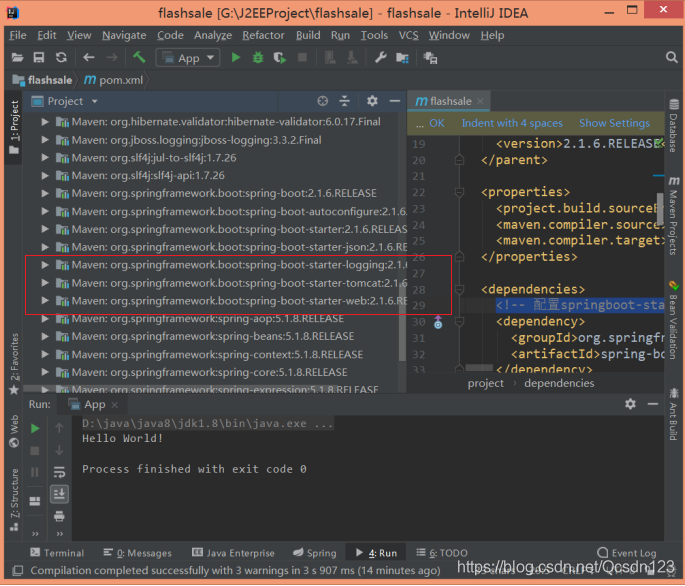Click pom.xml in the breadcrumb bar
This screenshot has height=586, width=685.
tap(114, 80)
